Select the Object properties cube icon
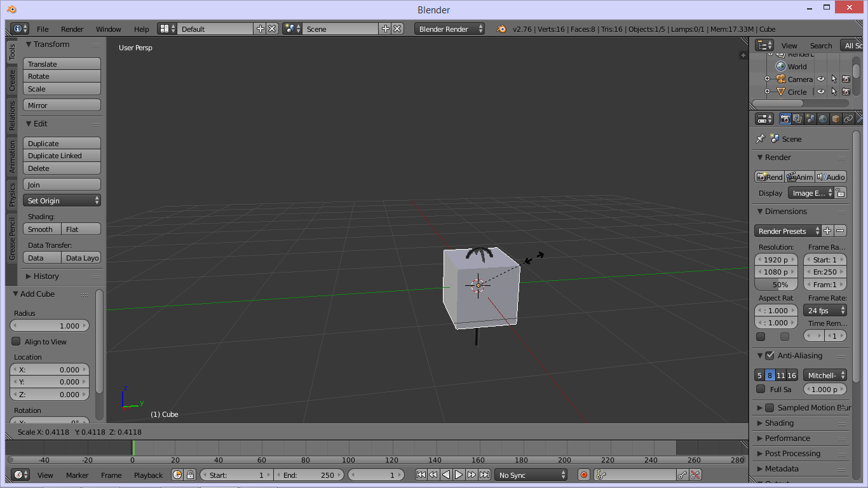 (x=836, y=119)
